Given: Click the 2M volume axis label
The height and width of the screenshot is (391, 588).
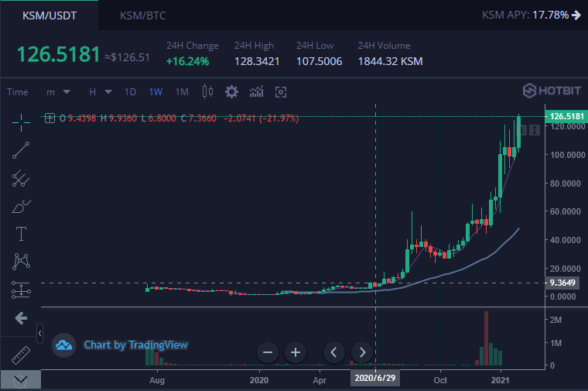Looking at the screenshot, I should pos(556,320).
